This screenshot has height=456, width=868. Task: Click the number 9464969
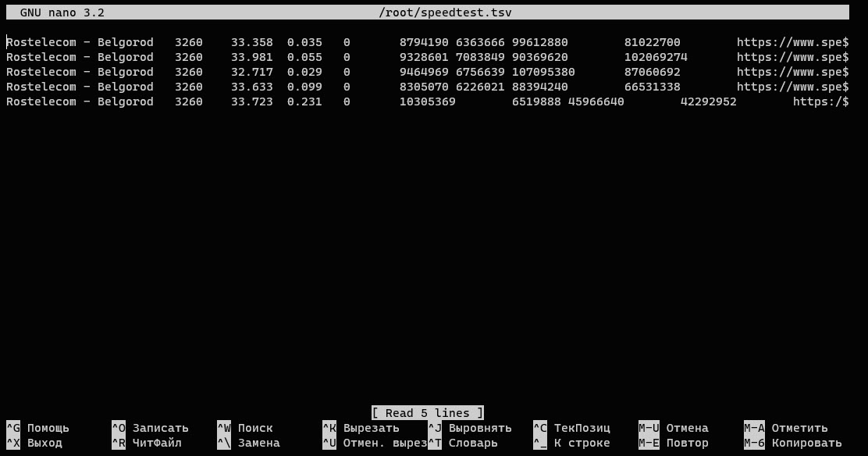(x=424, y=72)
